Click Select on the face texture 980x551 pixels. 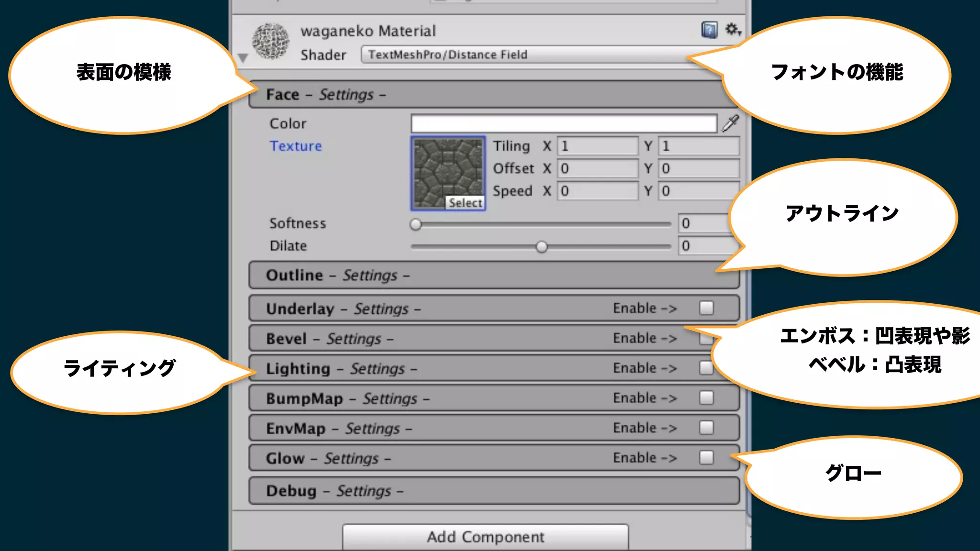pos(465,203)
